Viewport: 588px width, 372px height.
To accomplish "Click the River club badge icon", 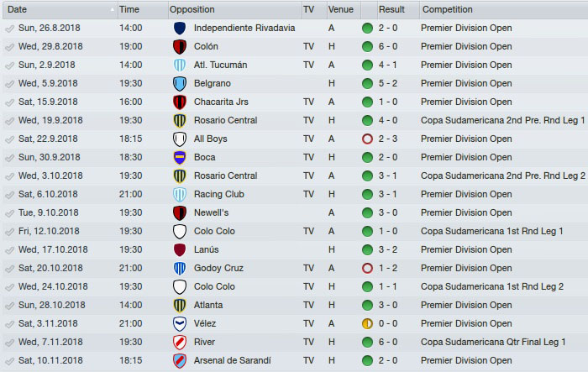I will click(x=179, y=342).
